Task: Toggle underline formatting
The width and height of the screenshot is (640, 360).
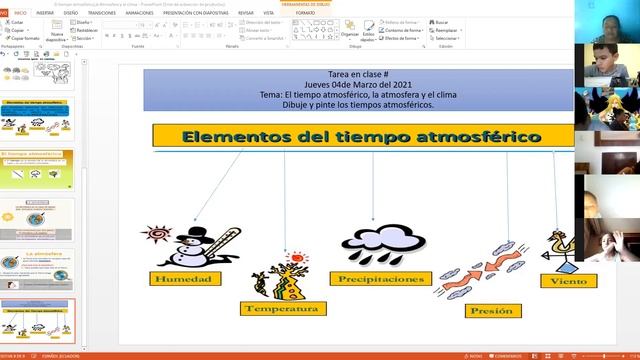Action: [x=122, y=36]
